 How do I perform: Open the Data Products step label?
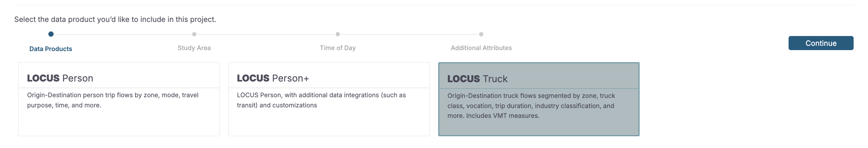[51, 49]
